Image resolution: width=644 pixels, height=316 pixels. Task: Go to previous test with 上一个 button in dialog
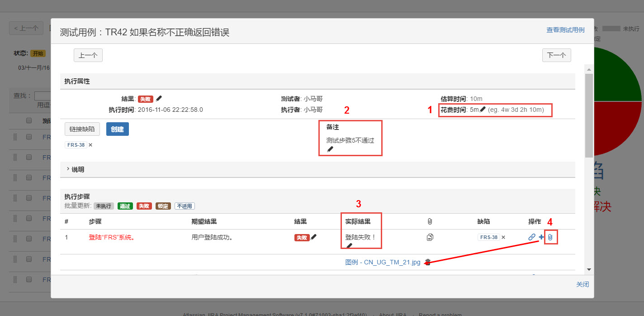tap(88, 55)
